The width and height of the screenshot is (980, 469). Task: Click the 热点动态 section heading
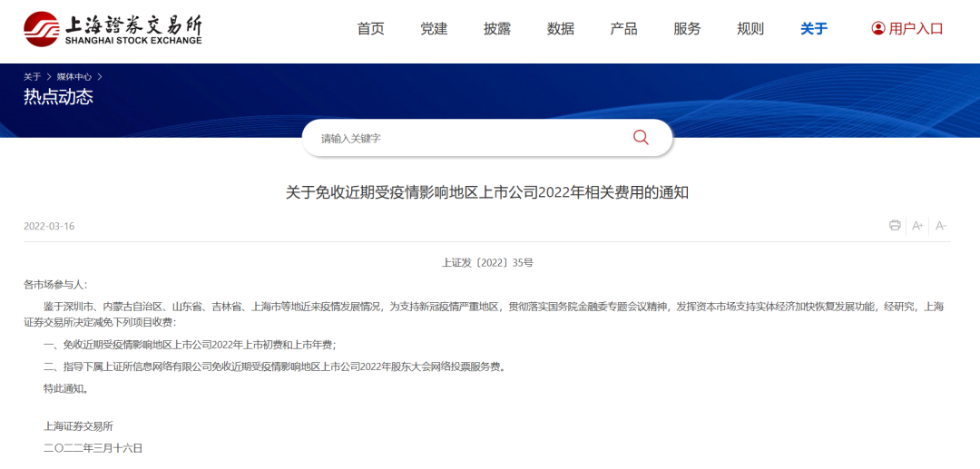(x=59, y=97)
